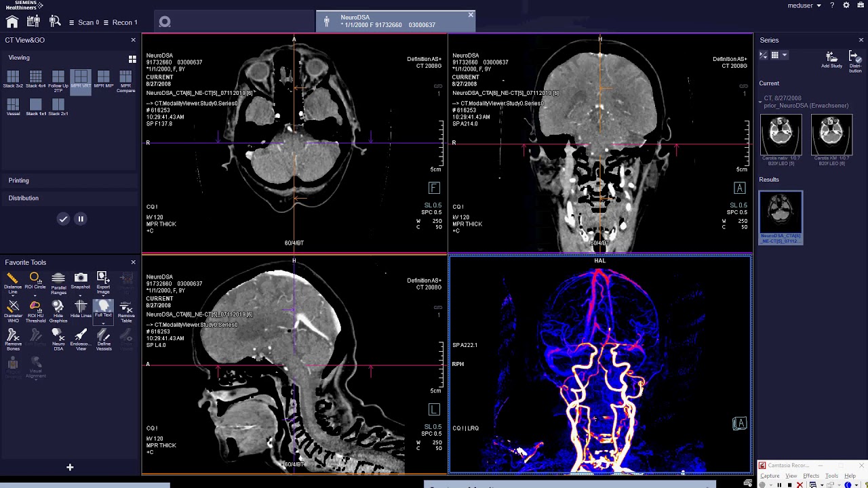Click the Add Study icon

(831, 59)
